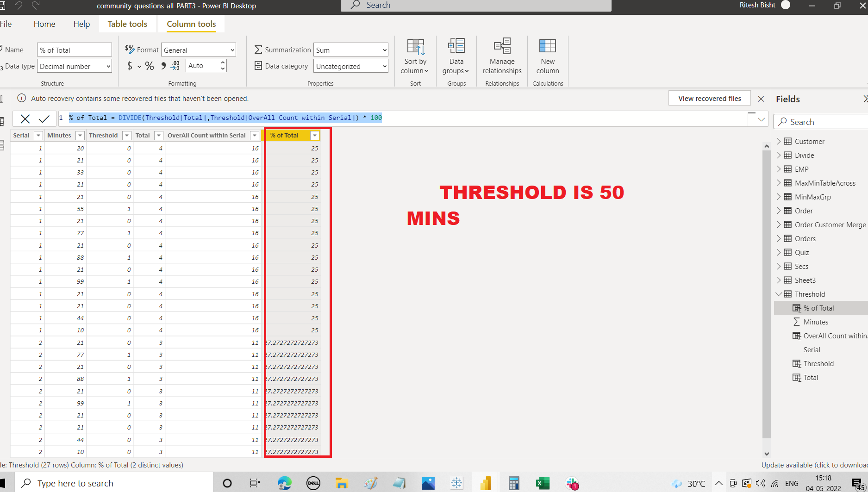Viewport: 868px width, 492px height.
Task: Apply thousands separator format
Action: (x=163, y=66)
